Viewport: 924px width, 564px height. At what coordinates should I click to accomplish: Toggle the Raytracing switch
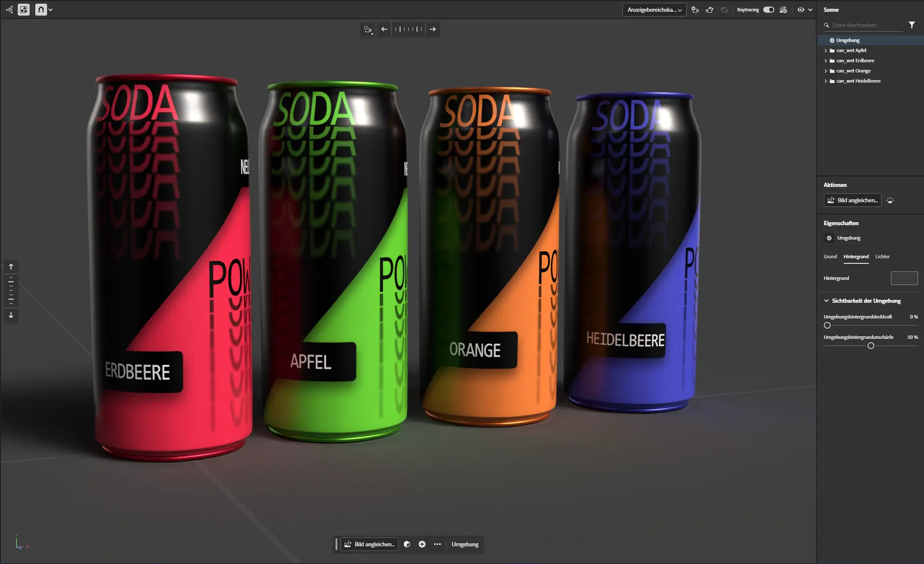tap(769, 10)
